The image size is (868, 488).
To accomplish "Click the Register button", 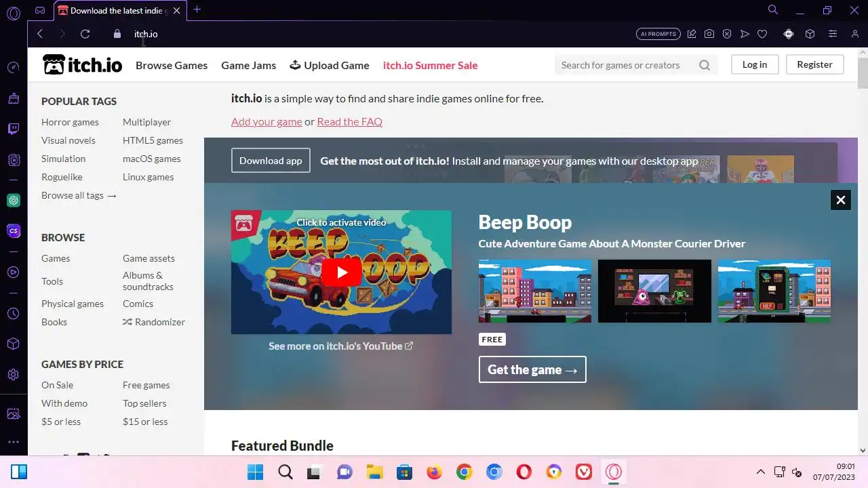I will [x=814, y=64].
